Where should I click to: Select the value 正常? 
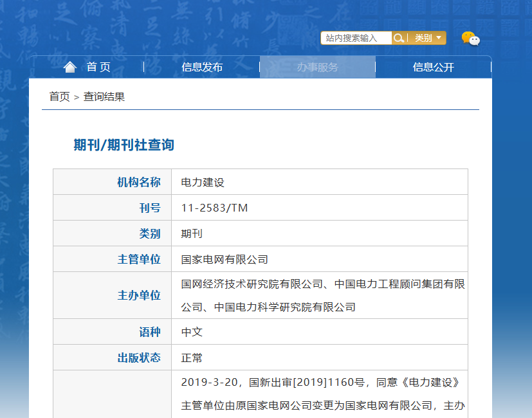point(192,358)
